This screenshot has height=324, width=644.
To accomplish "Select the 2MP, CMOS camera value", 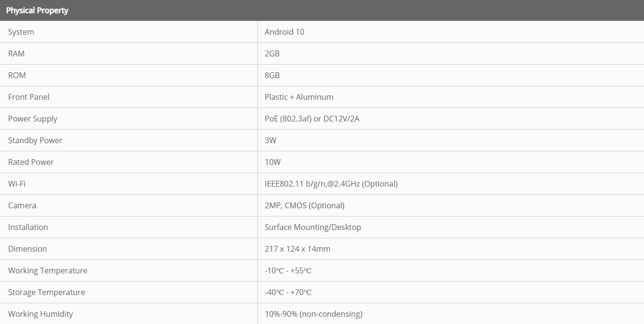I will click(305, 205).
